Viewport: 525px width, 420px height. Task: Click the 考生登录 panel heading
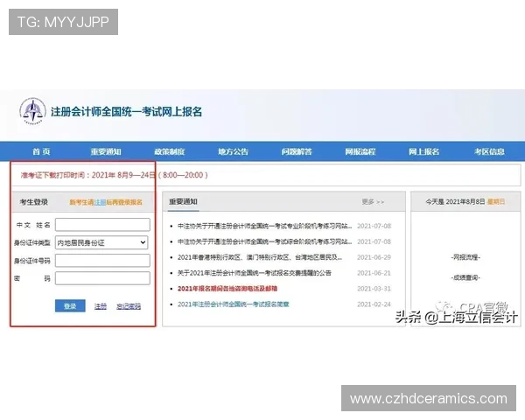click(34, 202)
